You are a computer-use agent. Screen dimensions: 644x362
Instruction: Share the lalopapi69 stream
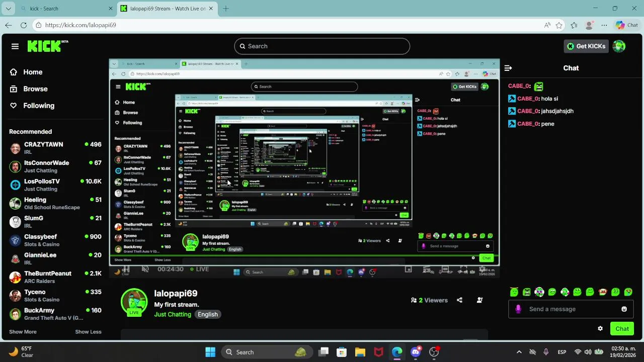(x=459, y=300)
